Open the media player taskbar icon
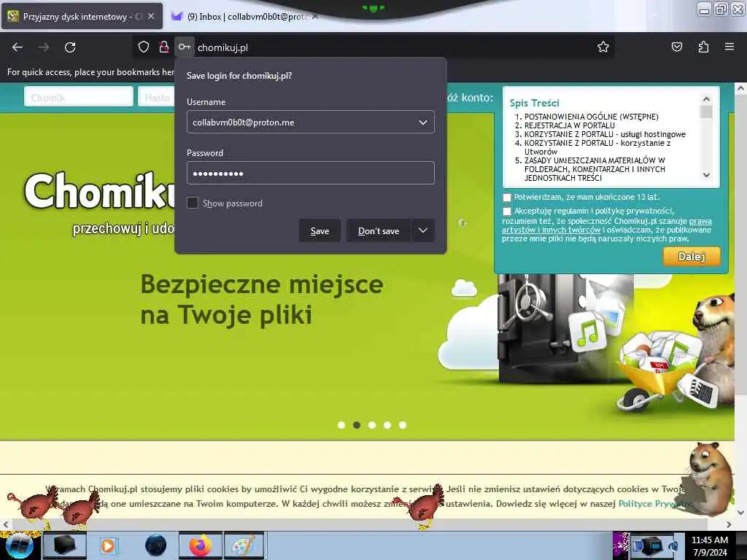The height and width of the screenshot is (560, 747). click(109, 545)
